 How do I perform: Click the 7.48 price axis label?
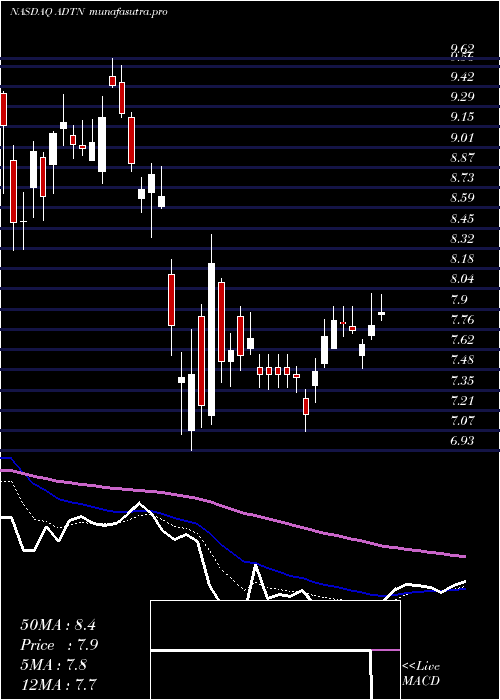pyautogui.click(x=462, y=360)
